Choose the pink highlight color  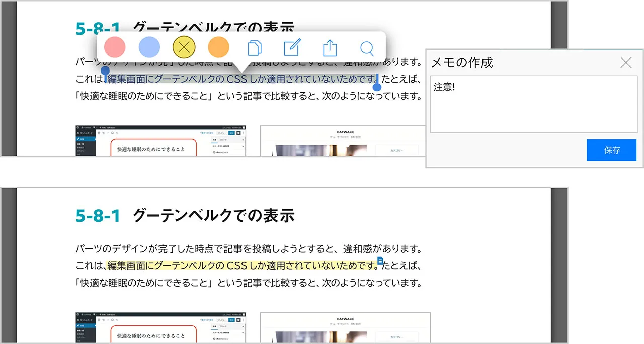115,48
